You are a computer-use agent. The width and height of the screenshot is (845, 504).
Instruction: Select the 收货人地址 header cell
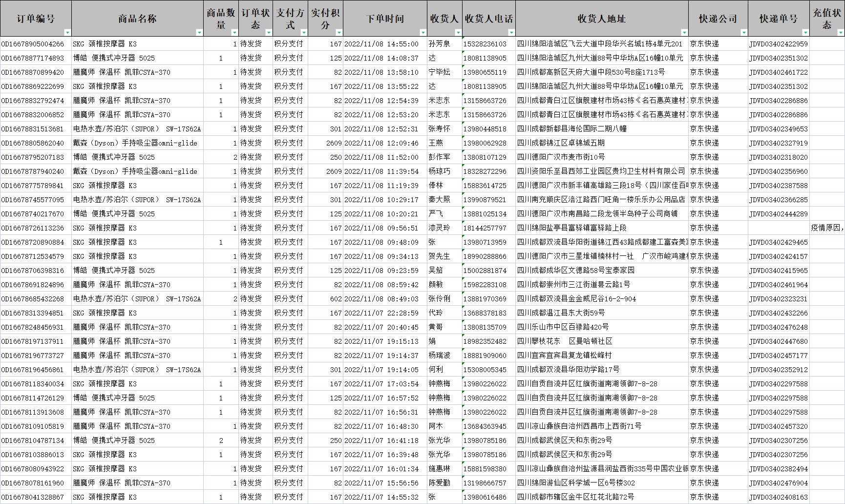pos(602,19)
